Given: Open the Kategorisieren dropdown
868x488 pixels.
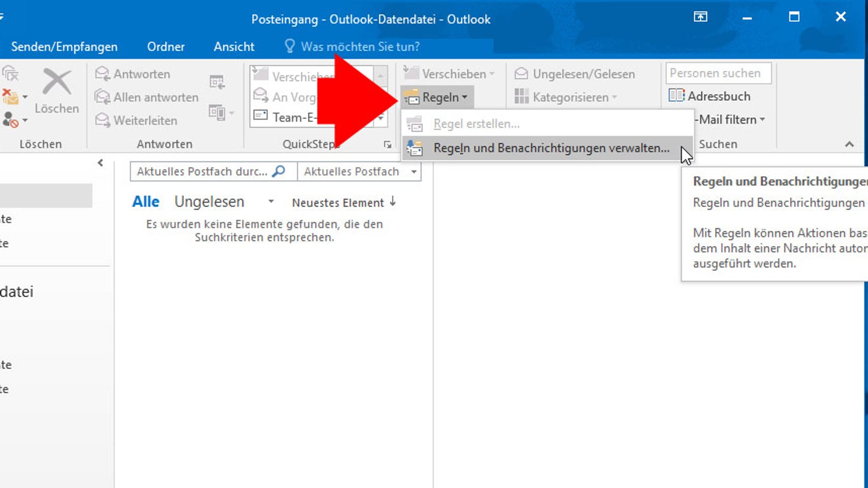Looking at the screenshot, I should (x=566, y=97).
